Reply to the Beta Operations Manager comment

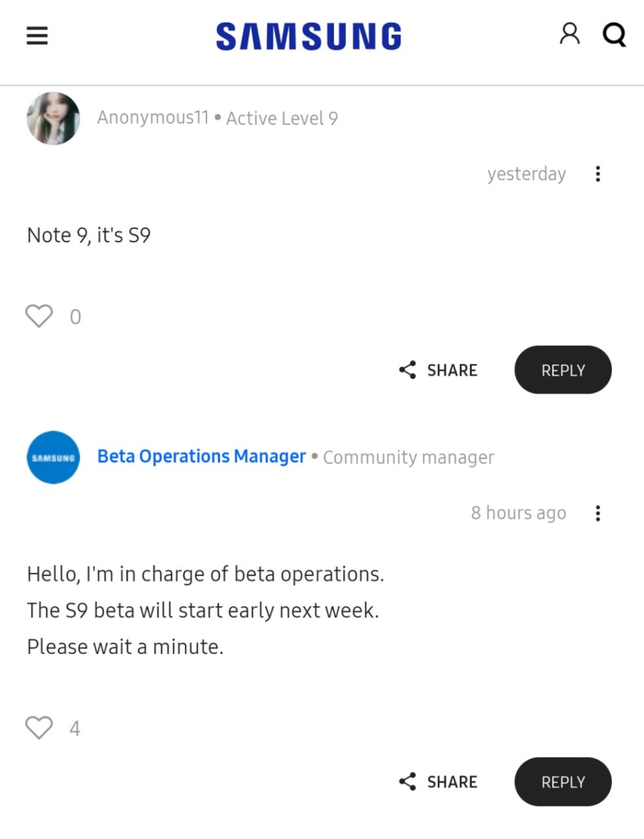point(563,781)
